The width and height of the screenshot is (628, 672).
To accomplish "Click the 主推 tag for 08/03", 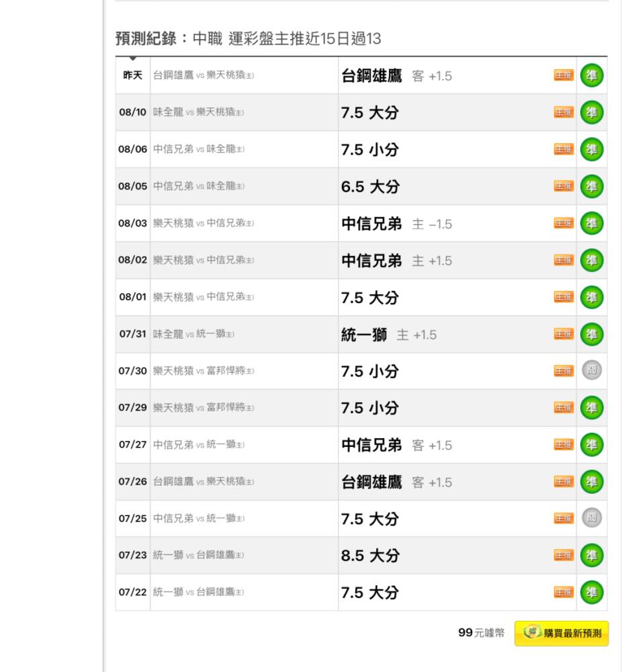I will 564,223.
